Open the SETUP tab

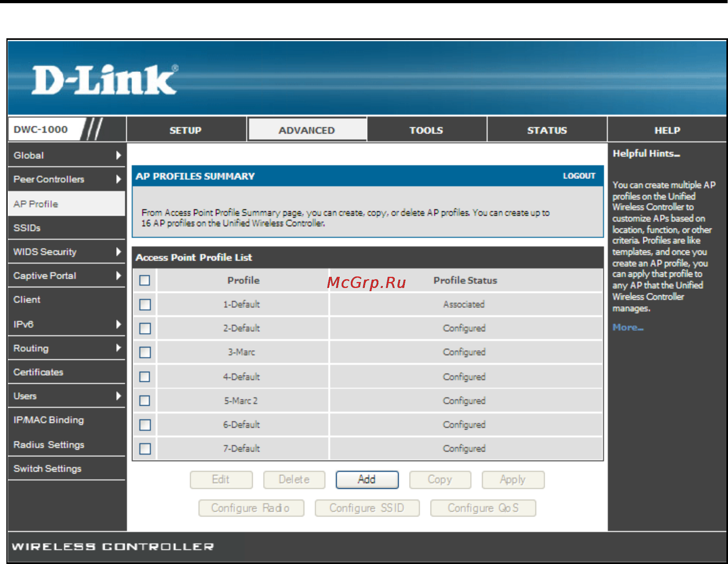click(x=186, y=130)
